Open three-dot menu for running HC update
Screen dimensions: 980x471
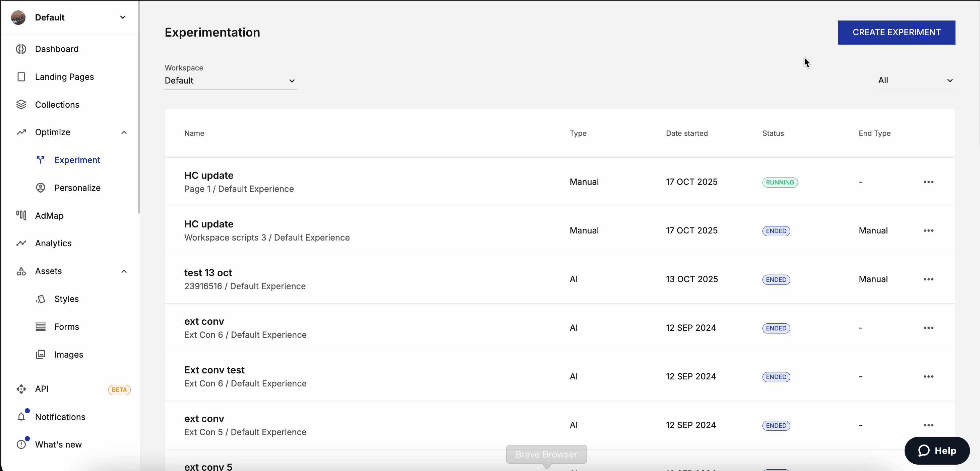click(928, 182)
